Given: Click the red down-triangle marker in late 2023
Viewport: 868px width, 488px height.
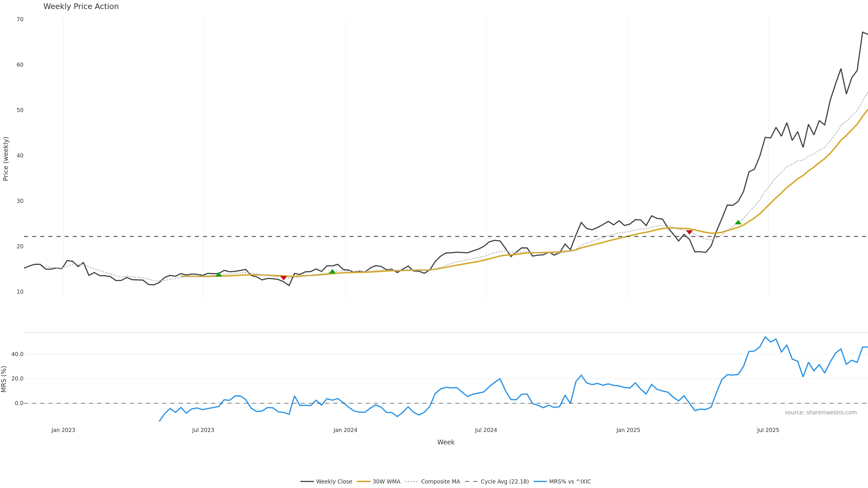Looking at the screenshot, I should click(x=284, y=277).
